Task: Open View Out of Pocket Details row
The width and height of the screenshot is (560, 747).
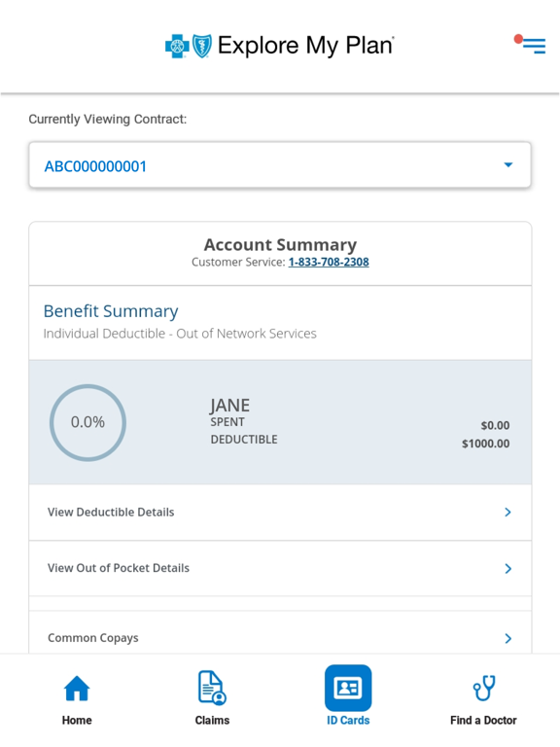Action: point(280,568)
